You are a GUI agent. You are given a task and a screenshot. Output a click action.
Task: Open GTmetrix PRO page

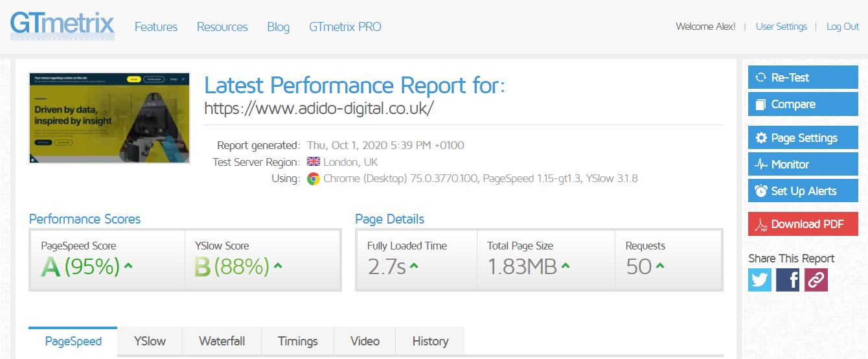[345, 27]
